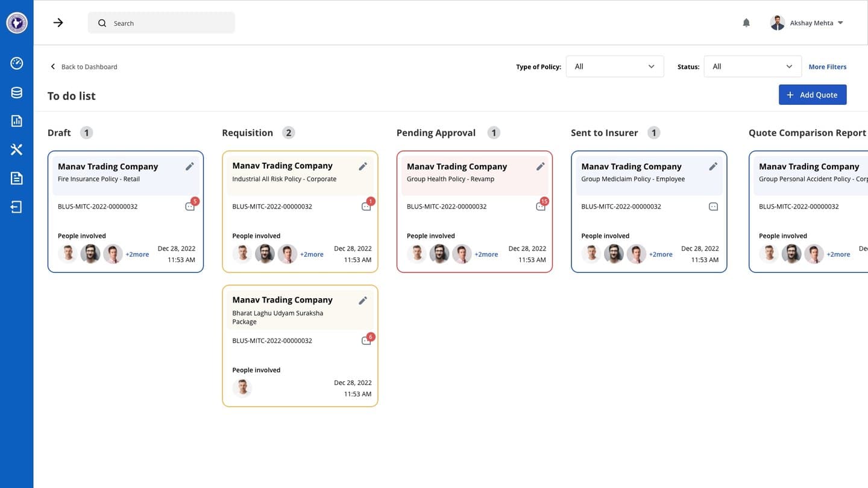868x488 pixels.
Task: Click the Akshay Mehta user name
Action: tap(811, 23)
